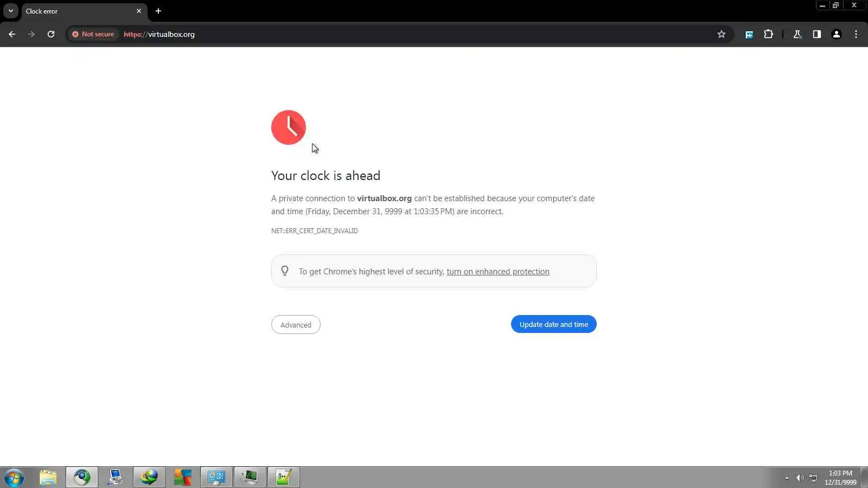Open Windows Explorer from the taskbar
The image size is (868, 488).
pyautogui.click(x=48, y=477)
